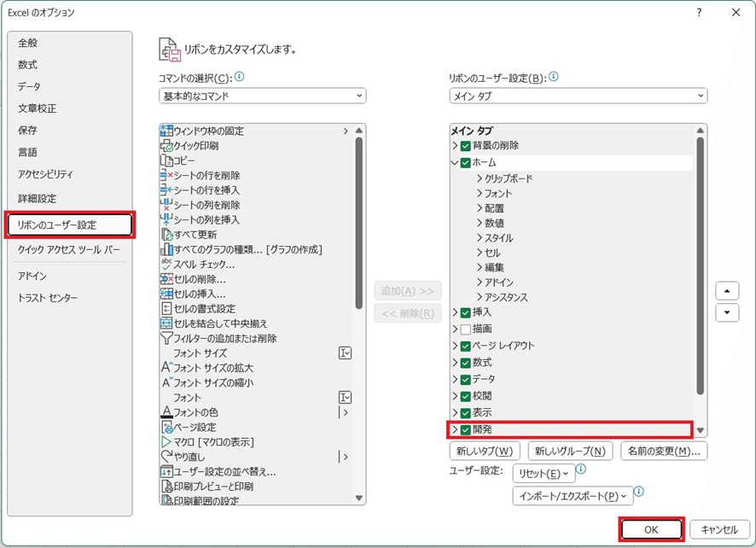756x548 pixels.
Task: Open クイック アクセス ツール バー category
Action: tap(70, 249)
